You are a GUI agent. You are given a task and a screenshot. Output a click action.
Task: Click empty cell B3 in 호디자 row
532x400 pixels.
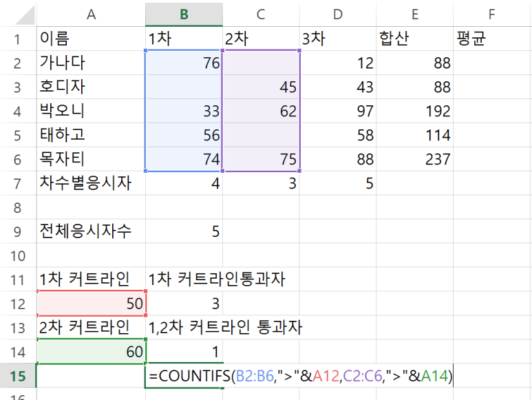[184, 87]
